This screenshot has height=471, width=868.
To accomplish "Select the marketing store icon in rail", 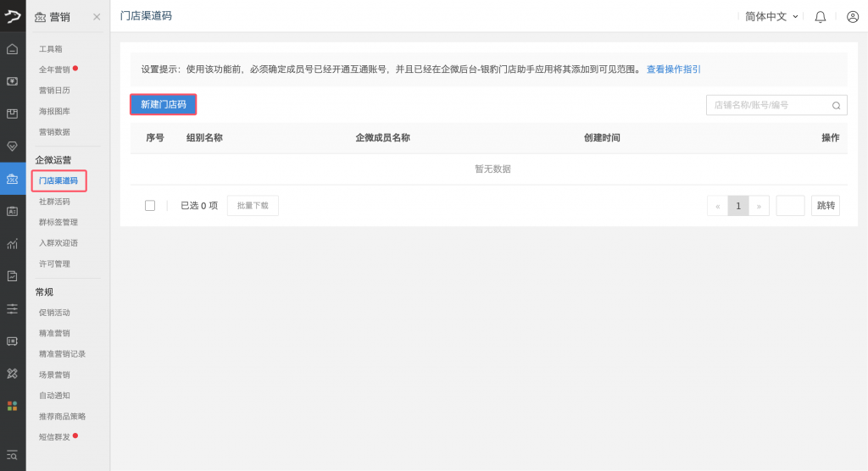I will [13, 179].
